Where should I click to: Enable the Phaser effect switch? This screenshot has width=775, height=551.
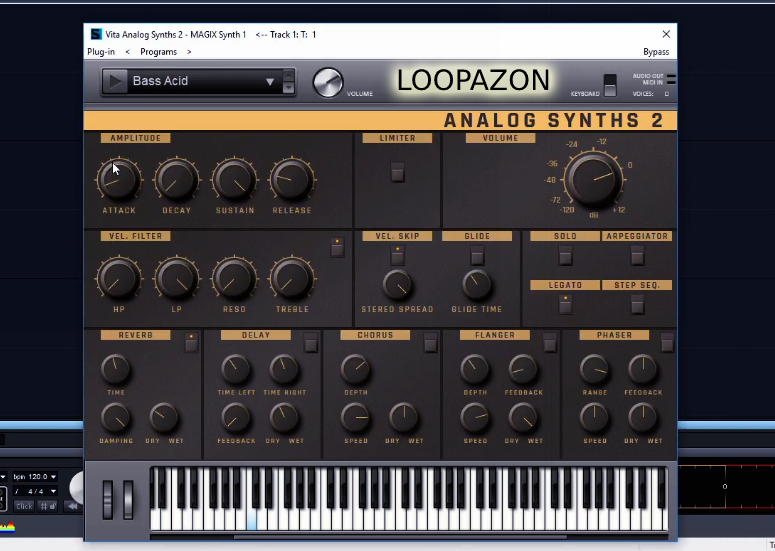[667, 342]
